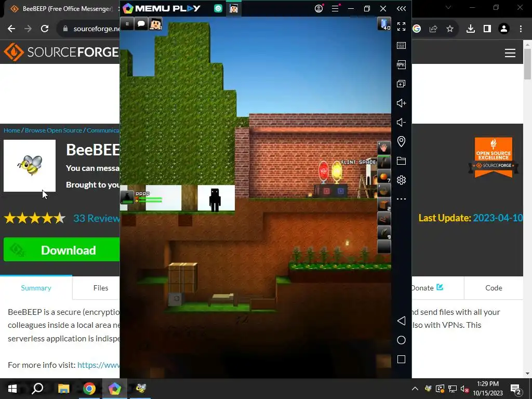Open BeeBEEP from the taskbar
Screen dimensions: 532x399
coord(140,389)
